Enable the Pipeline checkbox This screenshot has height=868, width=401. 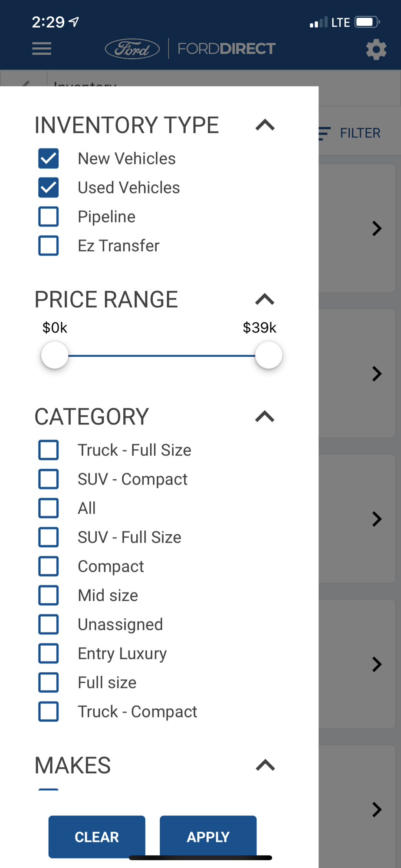[x=49, y=217]
